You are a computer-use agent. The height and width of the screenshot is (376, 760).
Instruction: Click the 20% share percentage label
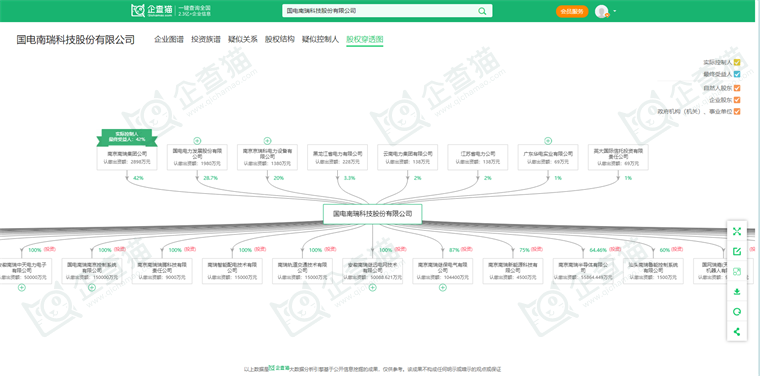click(279, 178)
